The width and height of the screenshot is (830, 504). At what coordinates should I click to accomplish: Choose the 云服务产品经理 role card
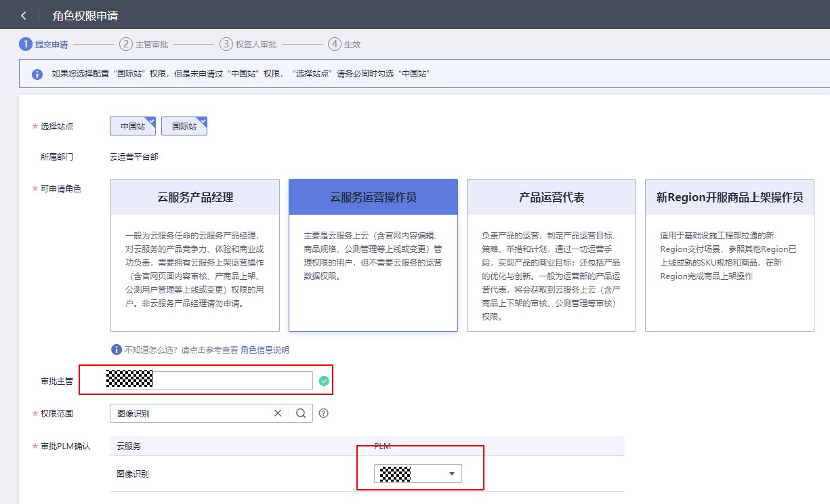point(195,255)
